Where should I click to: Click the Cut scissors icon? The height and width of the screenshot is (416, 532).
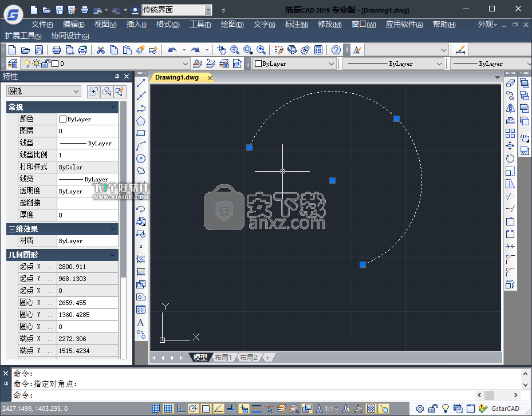pyautogui.click(x=100, y=50)
